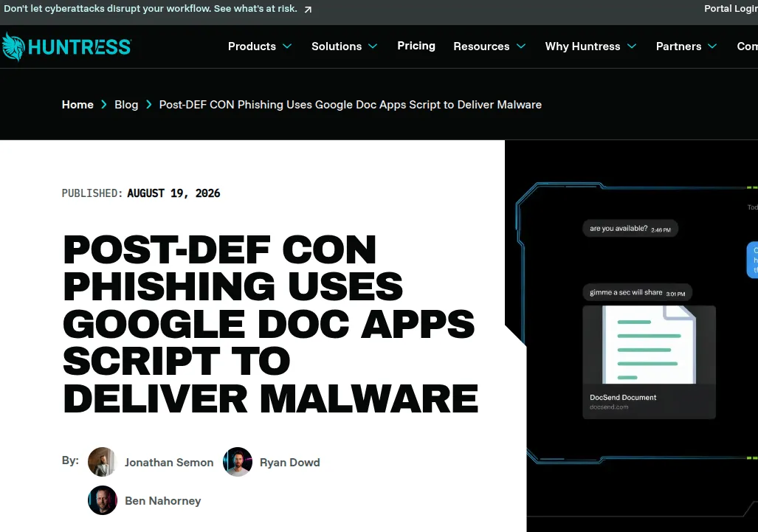The height and width of the screenshot is (532, 758).
Task: Expand the Partners chevron
Action: [x=712, y=46]
